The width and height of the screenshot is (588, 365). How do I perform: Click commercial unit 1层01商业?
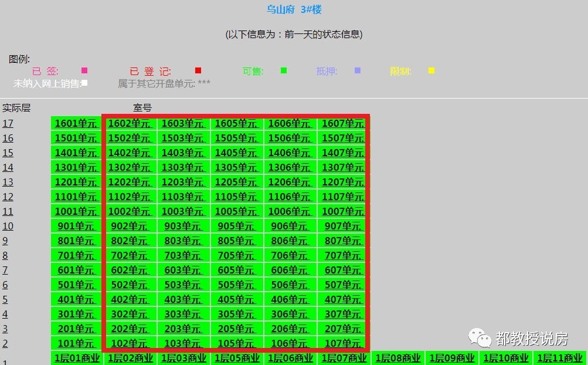point(77,357)
